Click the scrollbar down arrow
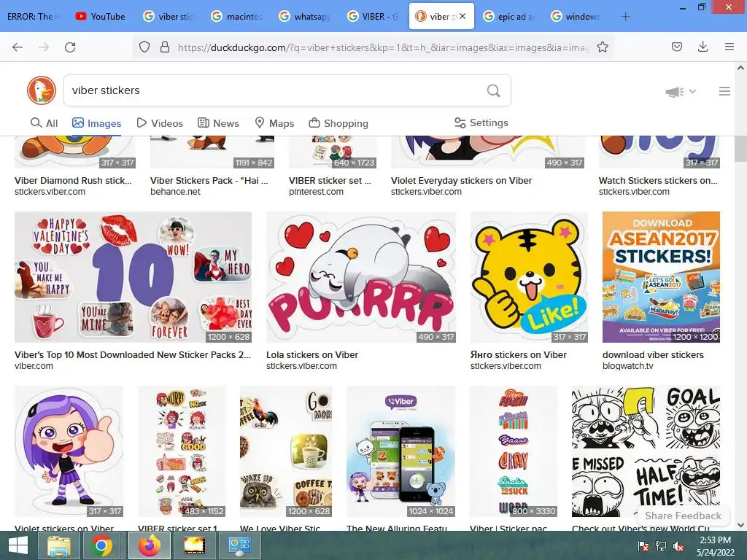The image size is (747, 560). click(740, 525)
